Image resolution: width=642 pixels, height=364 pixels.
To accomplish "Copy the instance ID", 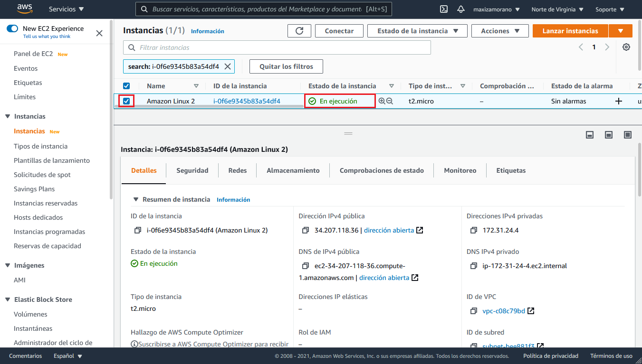I will pyautogui.click(x=138, y=230).
